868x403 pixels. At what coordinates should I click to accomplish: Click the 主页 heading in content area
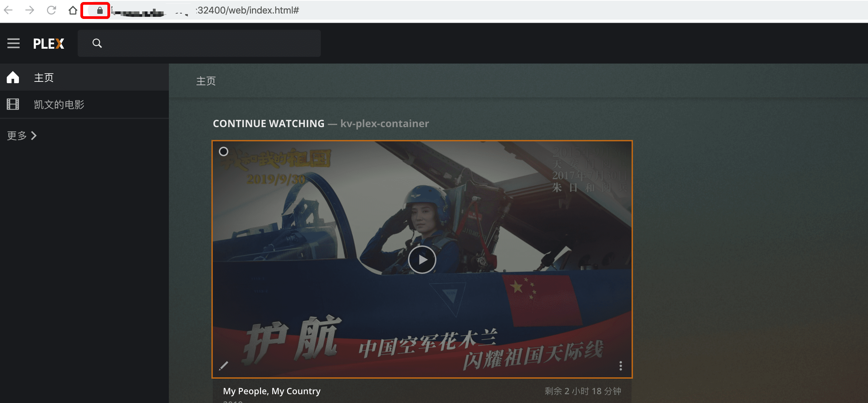(206, 81)
